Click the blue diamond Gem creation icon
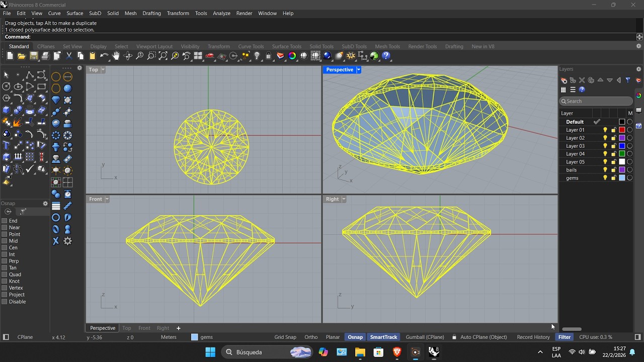Screen dimensions: 644x362 point(56,100)
